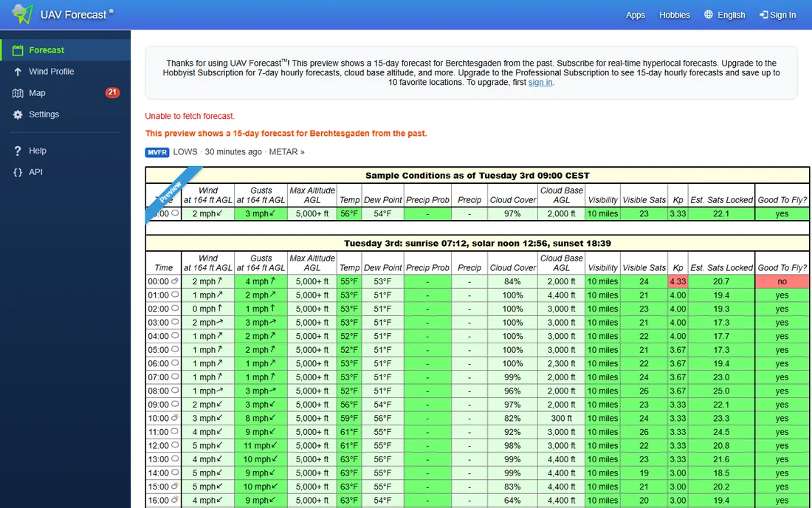Image resolution: width=812 pixels, height=508 pixels.
Task: Open the Forecast calendar icon in sidebar
Action: pyautogui.click(x=18, y=50)
